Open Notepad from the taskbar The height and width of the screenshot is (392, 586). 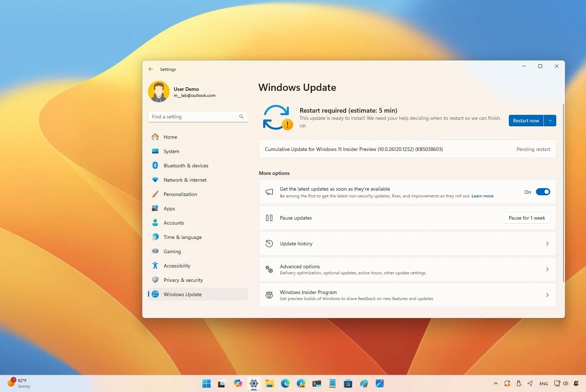[332, 383]
